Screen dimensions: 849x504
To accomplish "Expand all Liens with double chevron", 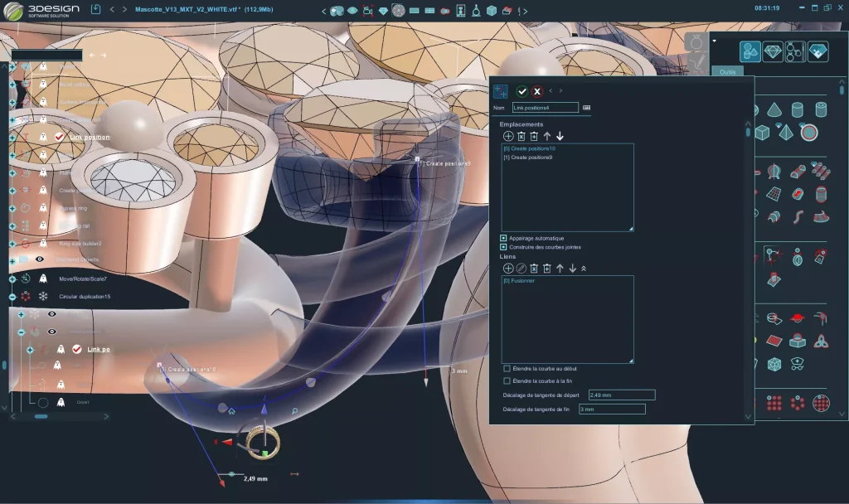I will (584, 269).
